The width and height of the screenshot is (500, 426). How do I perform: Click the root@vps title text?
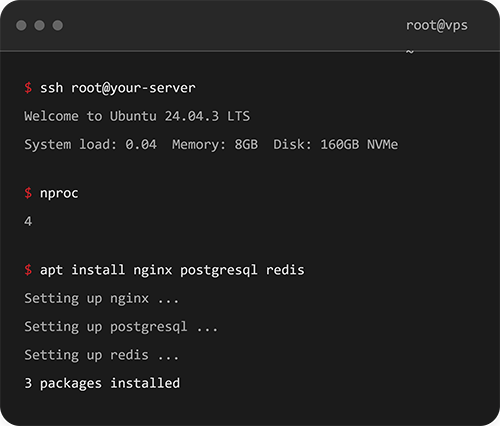tap(437, 26)
